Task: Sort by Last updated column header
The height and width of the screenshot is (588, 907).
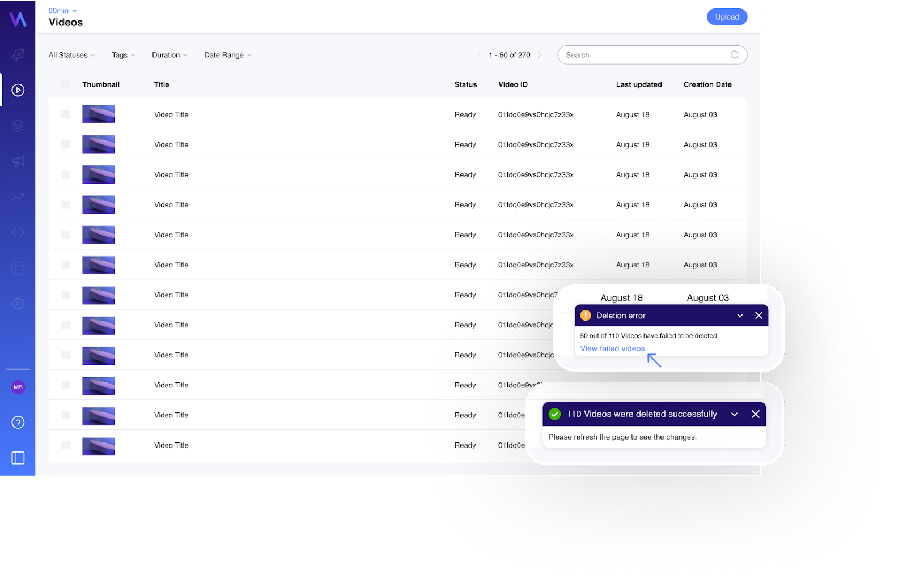Action: 639,84
